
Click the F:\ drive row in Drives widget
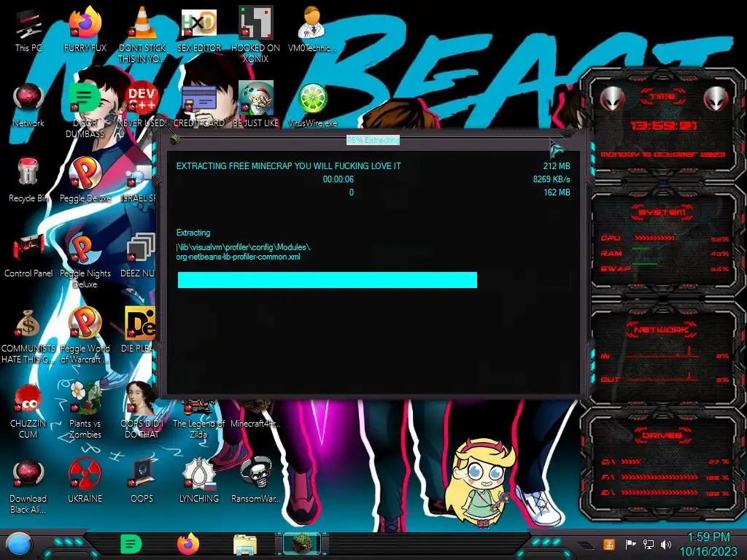click(x=664, y=477)
